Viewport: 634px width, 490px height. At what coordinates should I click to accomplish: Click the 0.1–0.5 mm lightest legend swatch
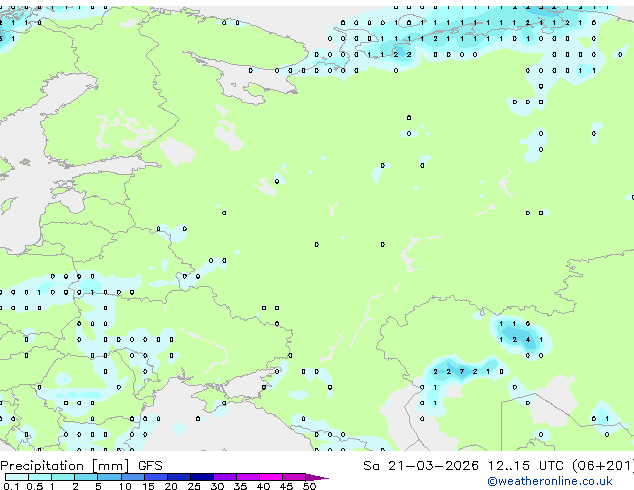(x=17, y=477)
